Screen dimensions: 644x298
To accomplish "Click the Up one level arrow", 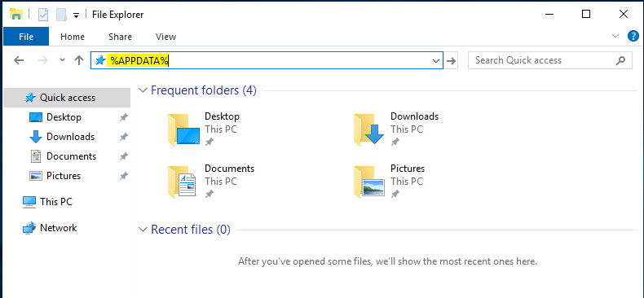I will 79,60.
